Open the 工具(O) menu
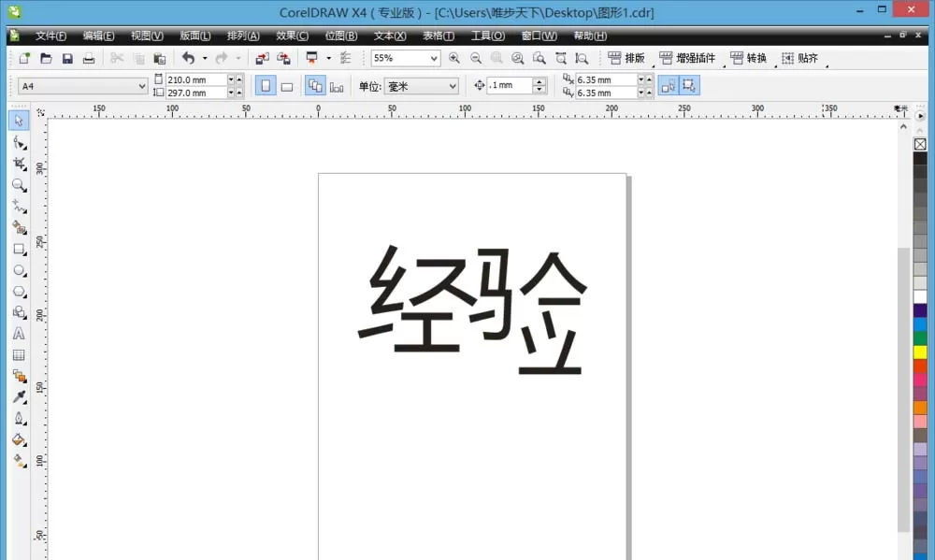This screenshot has height=560, width=935. click(488, 36)
